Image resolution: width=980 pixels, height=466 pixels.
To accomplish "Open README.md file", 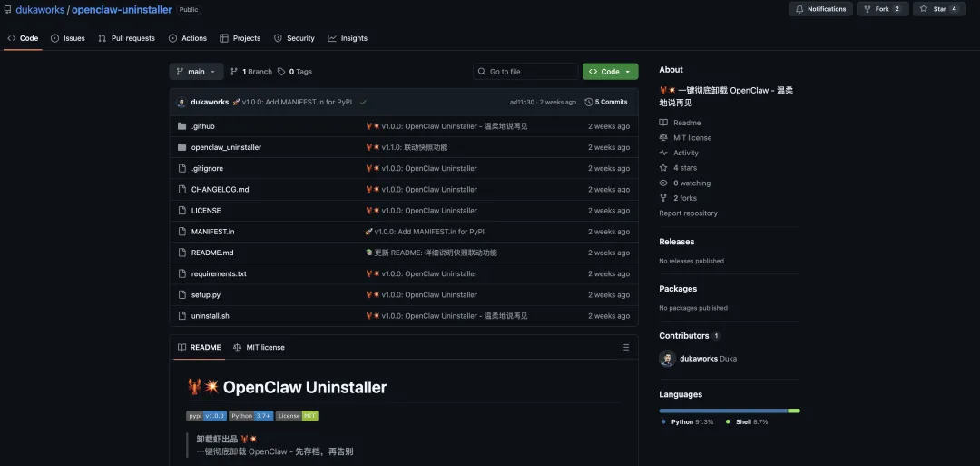I will [x=212, y=253].
